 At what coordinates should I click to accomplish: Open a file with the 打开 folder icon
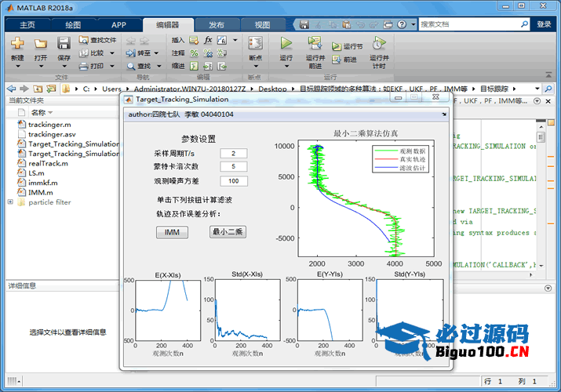point(41,44)
